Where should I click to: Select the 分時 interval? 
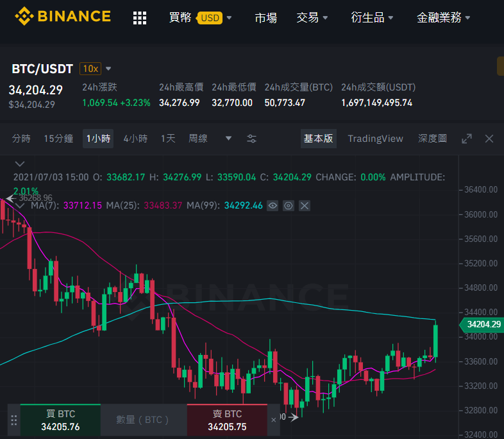click(x=21, y=139)
